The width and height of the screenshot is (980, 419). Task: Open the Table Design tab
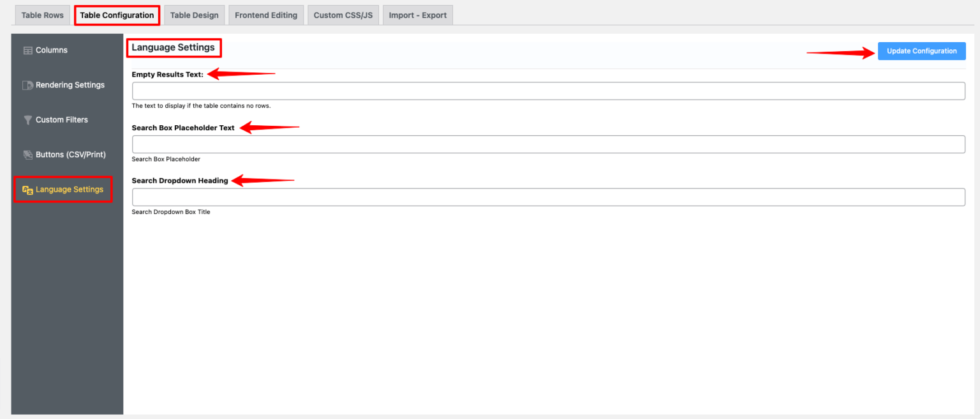pyautogui.click(x=194, y=14)
